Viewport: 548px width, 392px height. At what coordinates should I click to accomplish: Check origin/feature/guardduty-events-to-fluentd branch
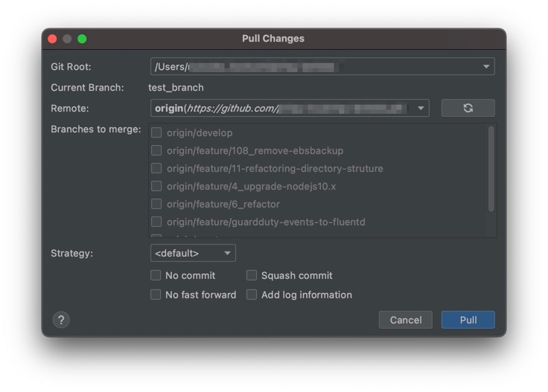(x=156, y=222)
